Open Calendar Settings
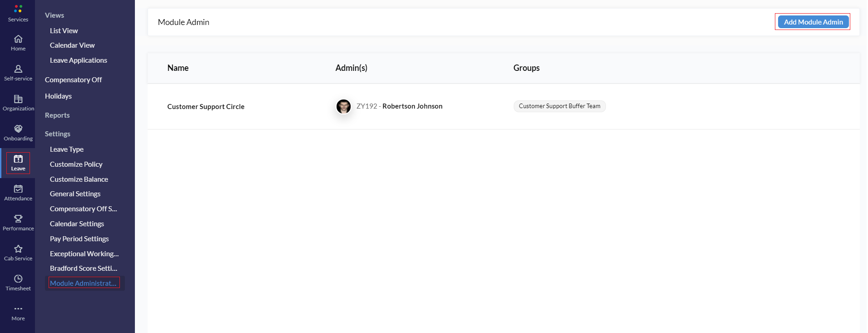868x333 pixels. pos(77,224)
